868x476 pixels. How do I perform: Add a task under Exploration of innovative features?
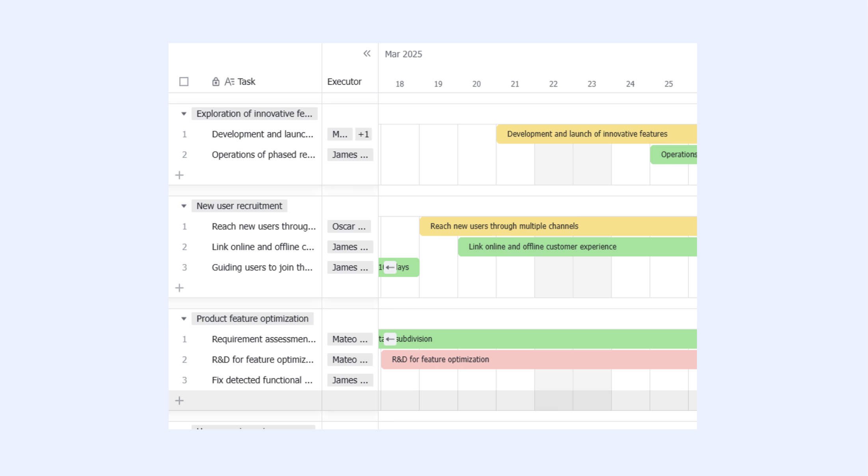(179, 175)
